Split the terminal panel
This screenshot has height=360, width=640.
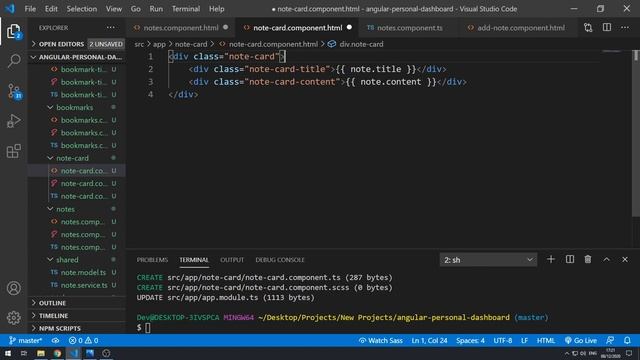pos(570,260)
